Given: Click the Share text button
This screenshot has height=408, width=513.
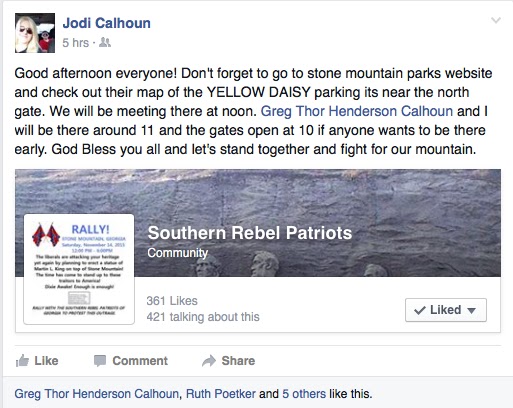Looking at the screenshot, I should click(x=238, y=361).
